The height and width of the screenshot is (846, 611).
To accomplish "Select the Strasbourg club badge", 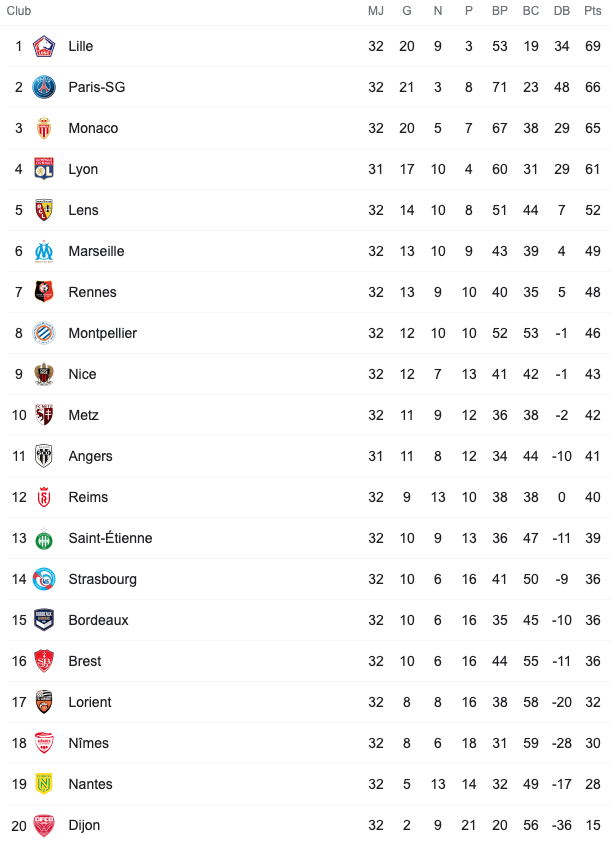I will click(x=44, y=579).
